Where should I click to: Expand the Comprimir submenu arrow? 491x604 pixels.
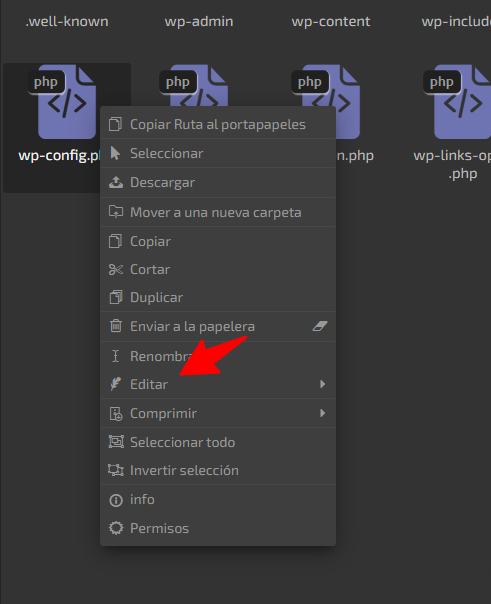tap(322, 413)
